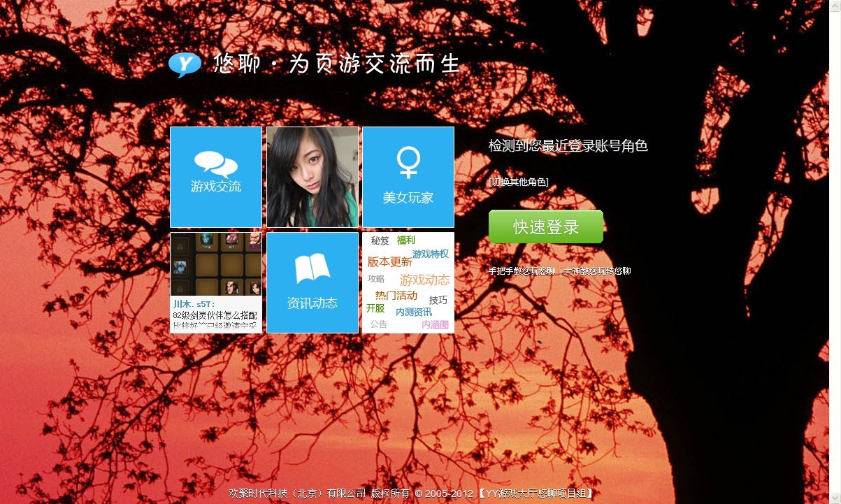
Task: Click 川木's post about 82级剑灵伙伴
Action: [x=213, y=315]
